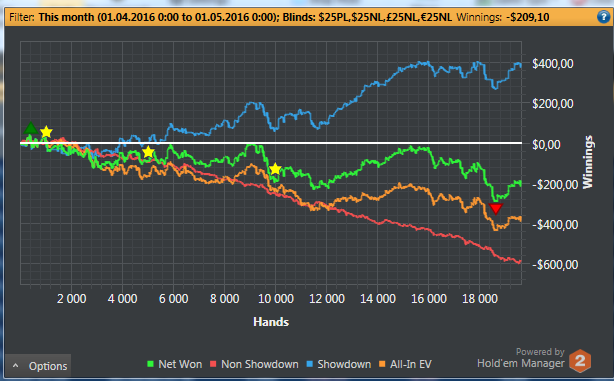This screenshot has height=381, width=614.
Task: Click the red Non Showdown color swatch
Action: (213, 364)
